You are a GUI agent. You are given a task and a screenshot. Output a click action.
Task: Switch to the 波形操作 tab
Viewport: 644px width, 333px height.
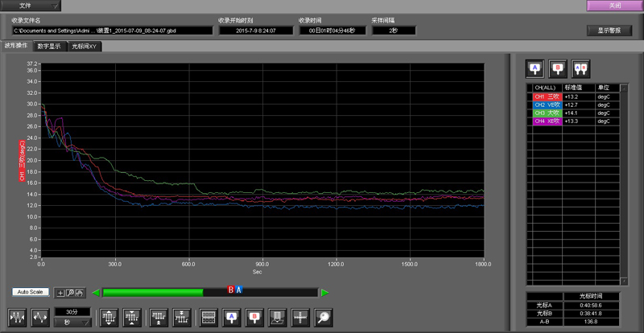16,46
